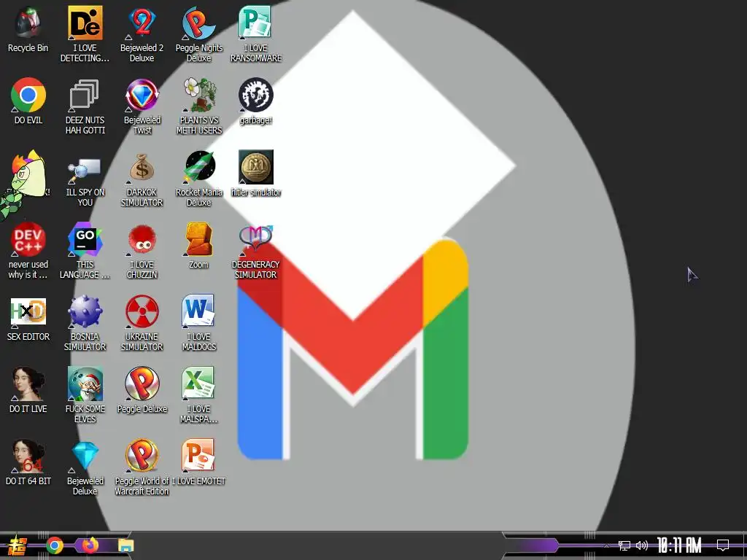This screenshot has width=747, height=560.
Task: Launch DO IT 64 BIT shortcut
Action: pos(28,456)
